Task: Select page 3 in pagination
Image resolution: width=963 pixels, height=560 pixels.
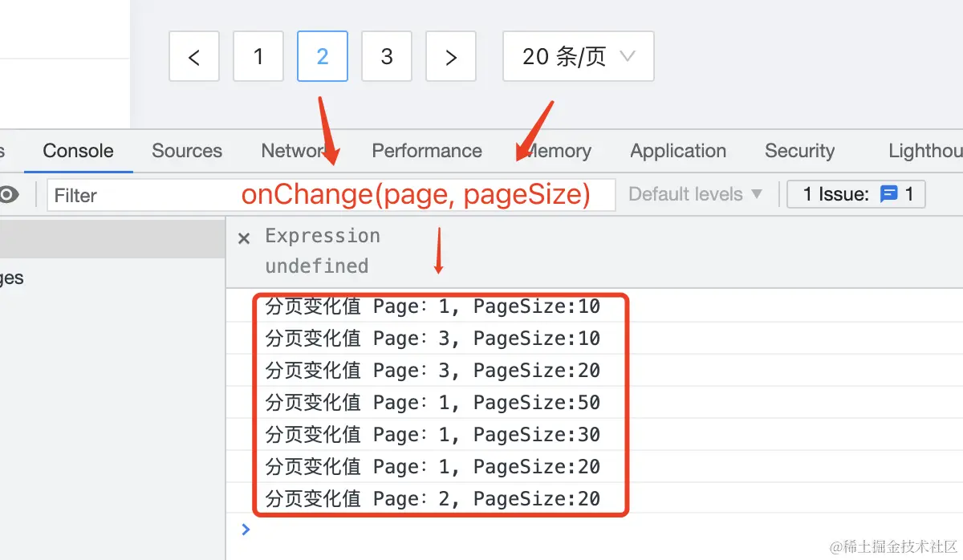Action: 387,56
